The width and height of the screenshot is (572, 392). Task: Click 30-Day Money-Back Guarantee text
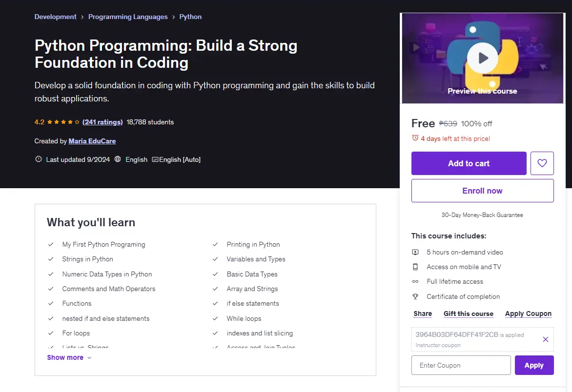(482, 215)
